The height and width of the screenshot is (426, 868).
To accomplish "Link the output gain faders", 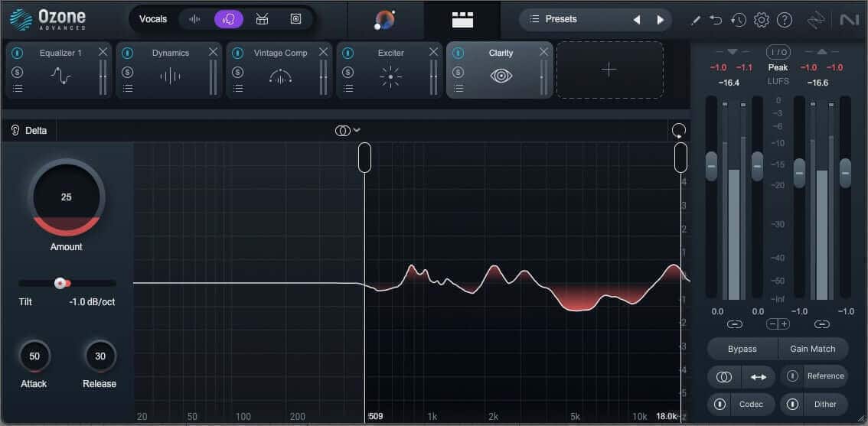I will [x=822, y=324].
